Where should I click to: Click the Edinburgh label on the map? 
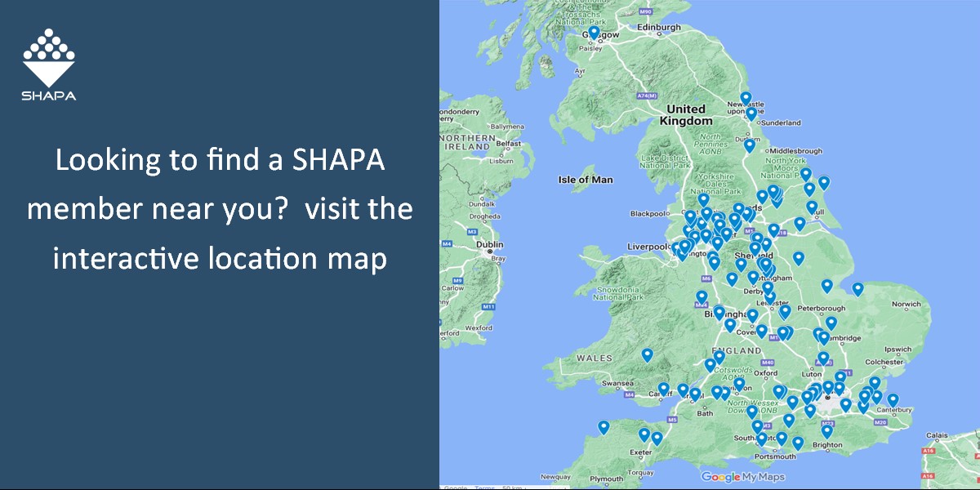(658, 27)
